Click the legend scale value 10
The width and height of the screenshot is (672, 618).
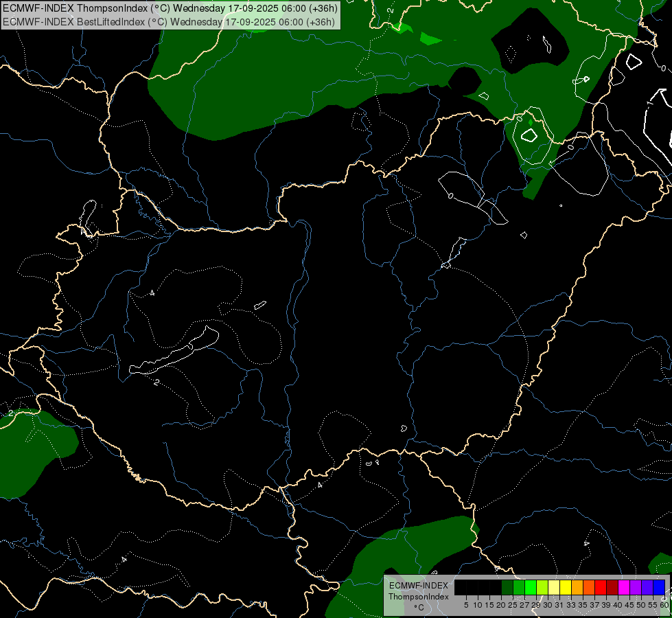point(478,605)
